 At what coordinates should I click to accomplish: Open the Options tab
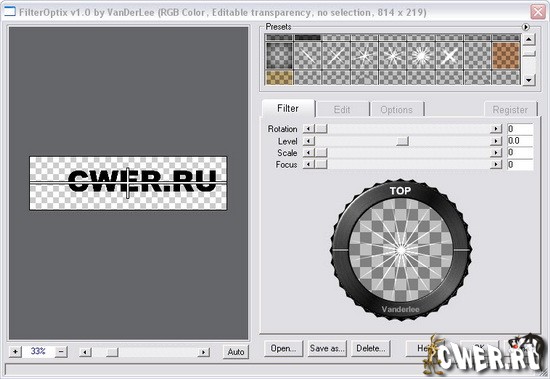click(397, 110)
